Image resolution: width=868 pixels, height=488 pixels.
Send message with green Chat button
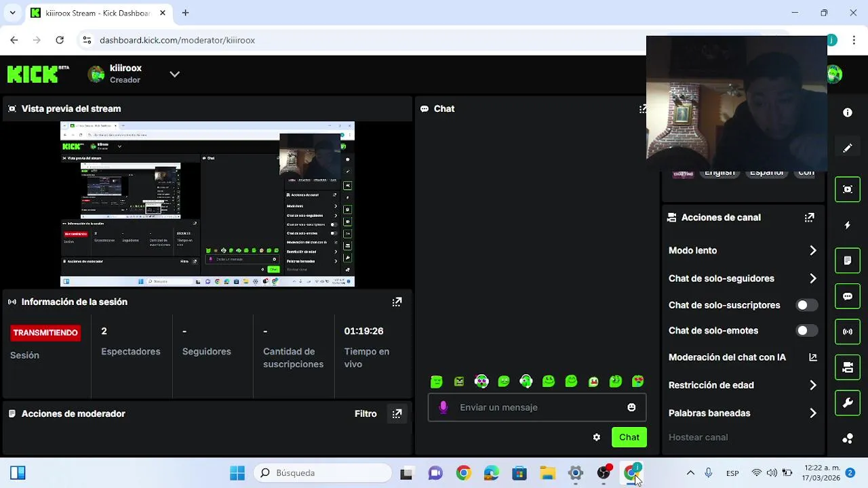coord(629,437)
